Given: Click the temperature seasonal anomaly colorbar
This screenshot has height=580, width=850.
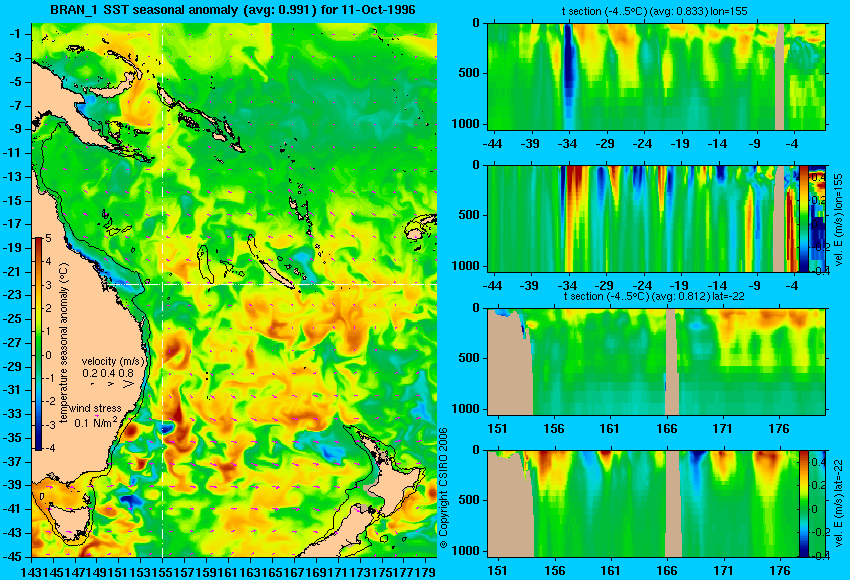Looking at the screenshot, I should [x=38, y=344].
